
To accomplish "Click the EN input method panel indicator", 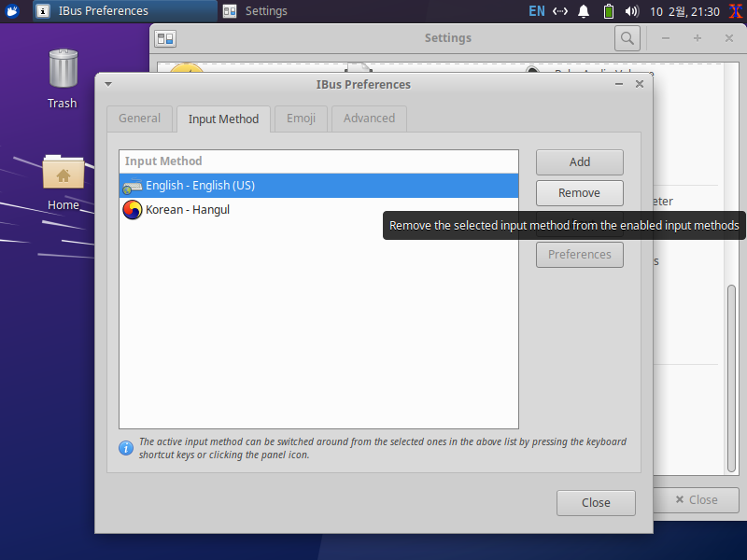I will pyautogui.click(x=536, y=11).
